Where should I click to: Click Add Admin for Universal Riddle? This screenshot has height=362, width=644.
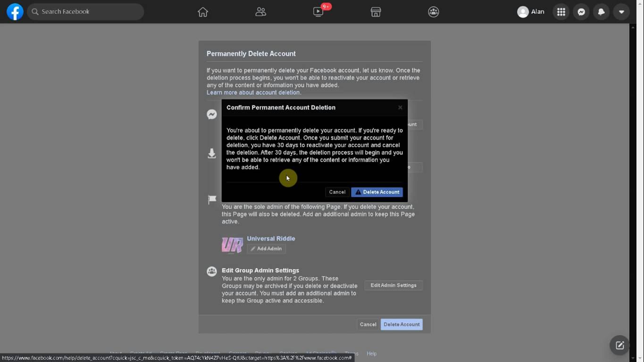coord(266,248)
